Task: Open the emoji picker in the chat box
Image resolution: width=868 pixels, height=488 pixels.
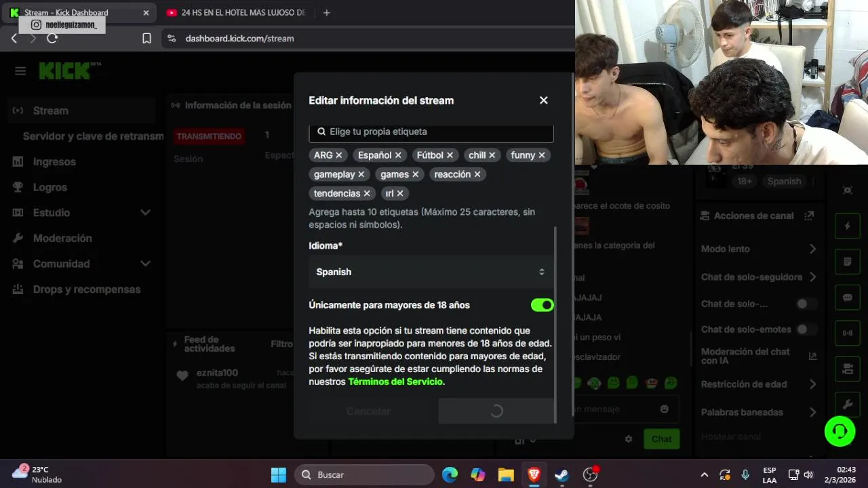Action: tap(665, 409)
